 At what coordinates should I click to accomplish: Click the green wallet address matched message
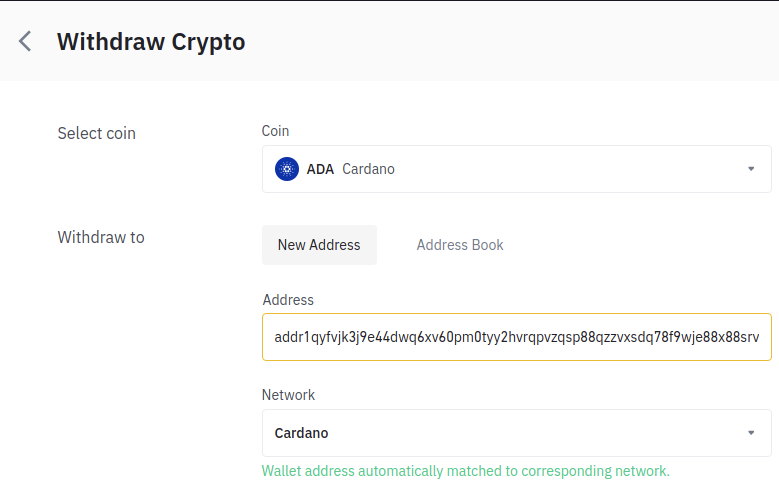pos(466,471)
